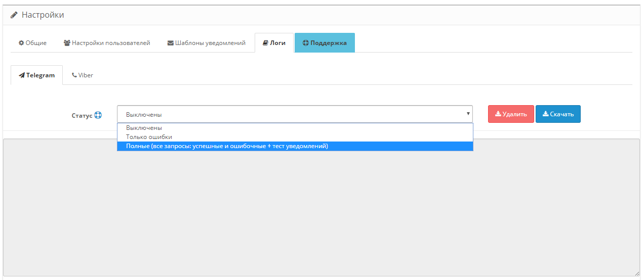Viewport: 644px width, 280px height.
Task: Click the arrow of the Статус dropdown
Action: coord(468,114)
